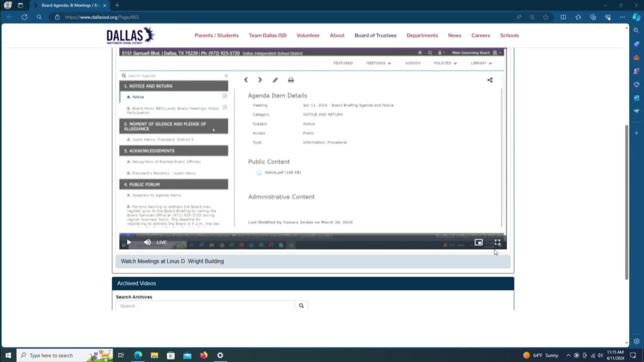Show hidden system tray icons chevron
Image resolution: width=644 pixels, height=362 pixels.
568,355
